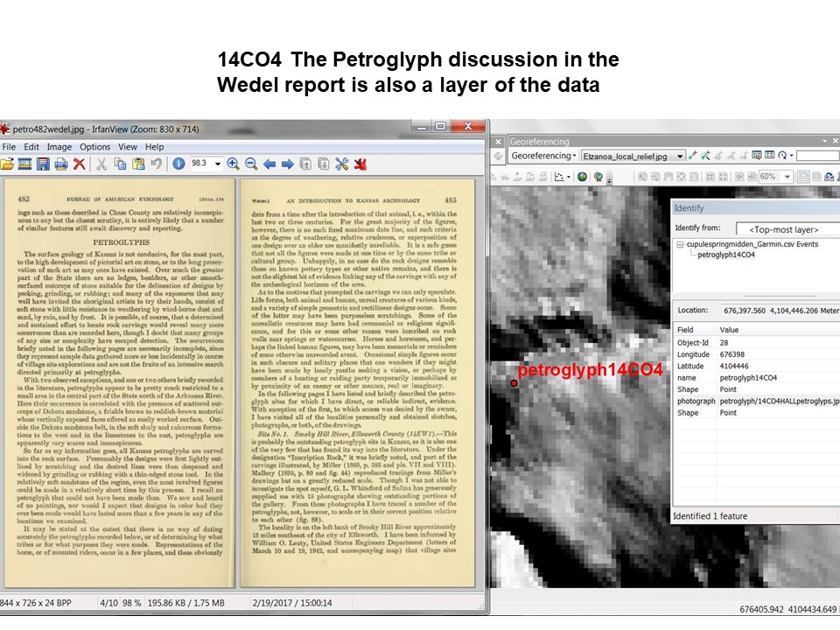
Task: Open the Image menu
Action: [x=59, y=147]
